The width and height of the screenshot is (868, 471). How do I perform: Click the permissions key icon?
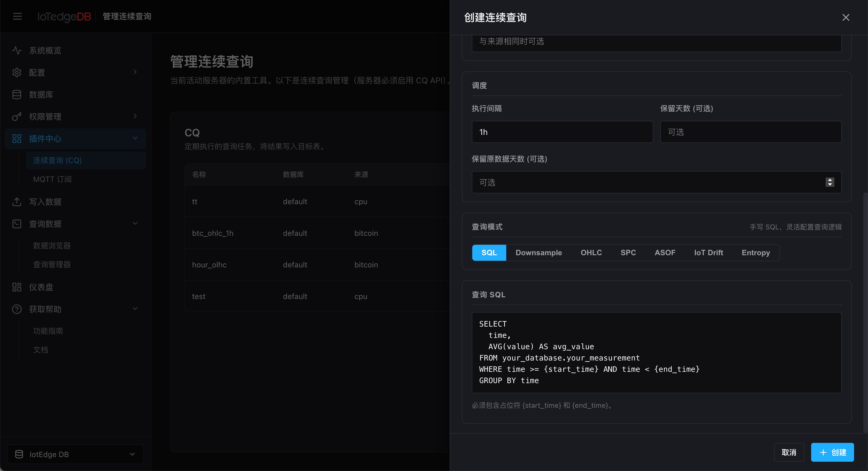click(17, 117)
